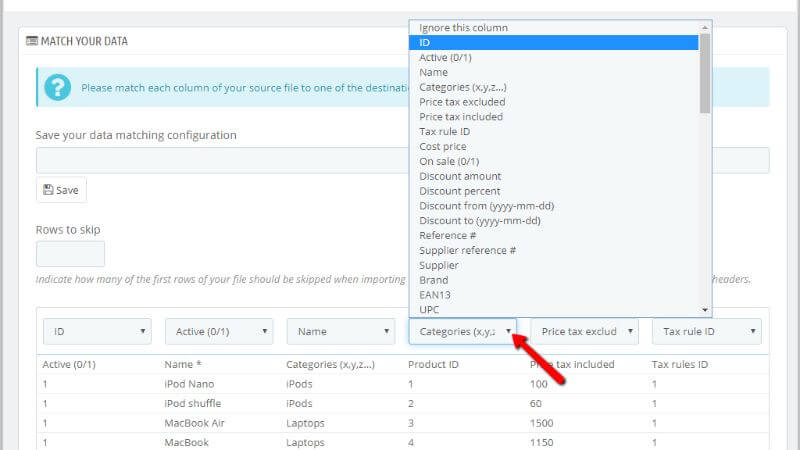Choose 'Categories (x,y,z...)' in open list

554,87
